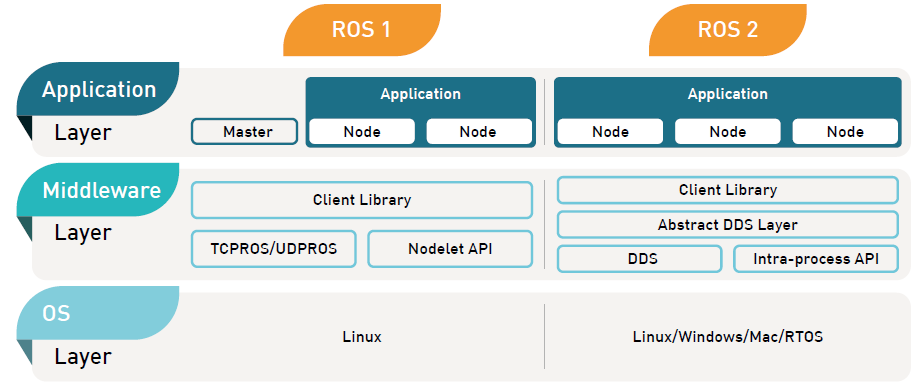915x390 pixels.
Task: Click the Client Library box above Abstract DDS Layer
Action: point(728,190)
